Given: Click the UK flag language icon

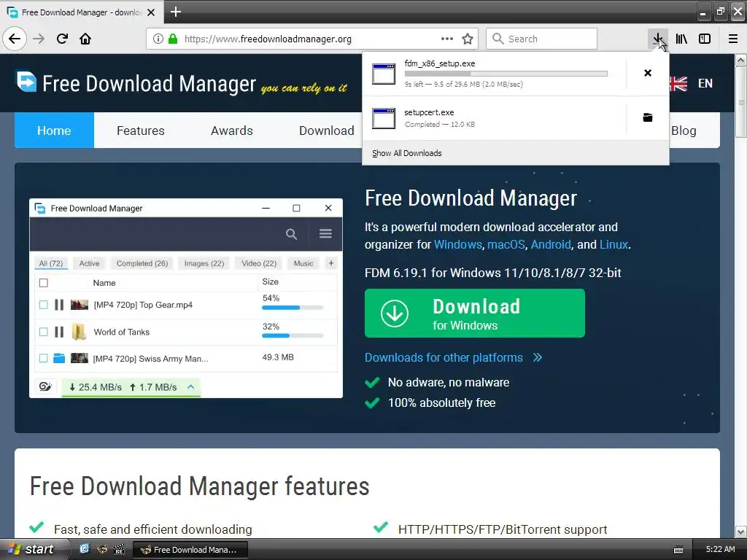Looking at the screenshot, I should click(678, 83).
